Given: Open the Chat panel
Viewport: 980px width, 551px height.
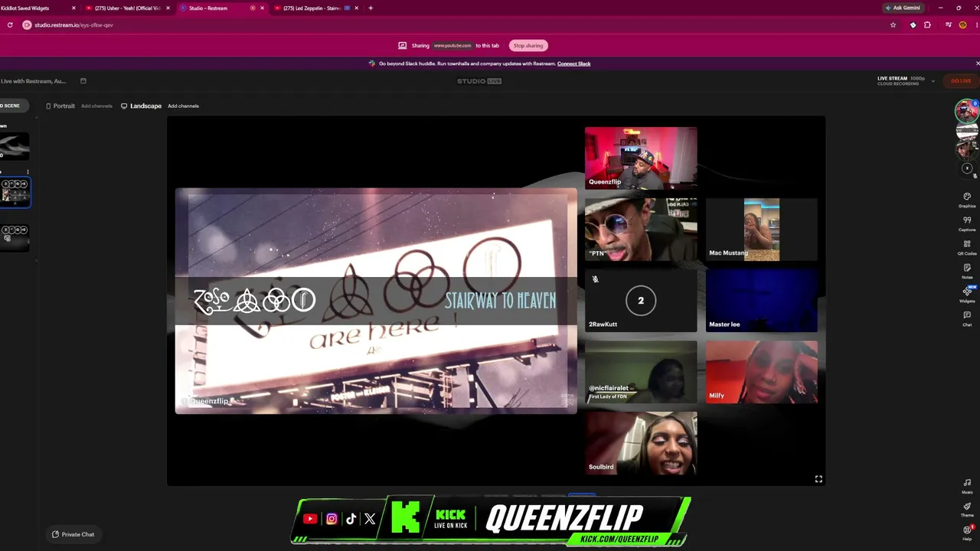Looking at the screenshot, I should pyautogui.click(x=967, y=318).
